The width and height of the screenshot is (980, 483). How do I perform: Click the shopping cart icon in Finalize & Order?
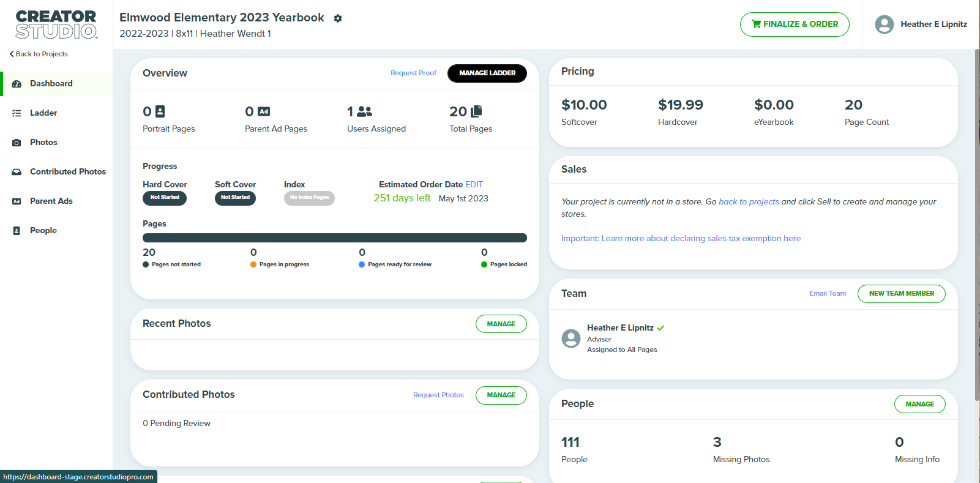tap(757, 24)
